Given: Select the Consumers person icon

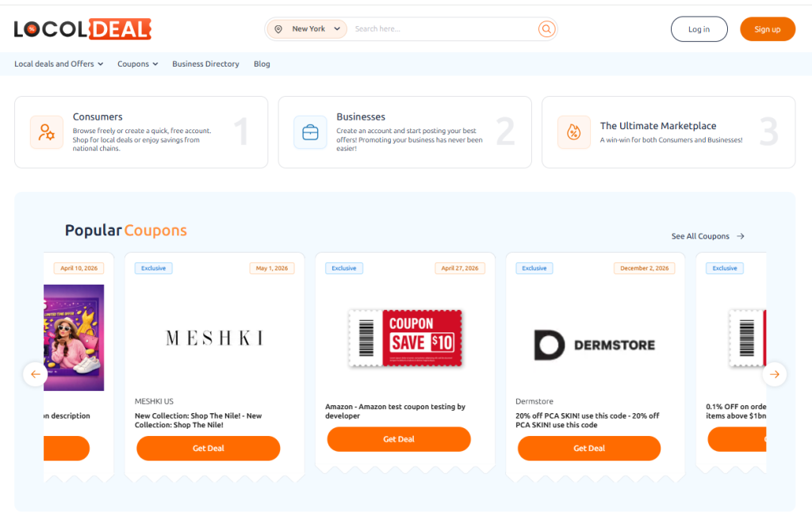Looking at the screenshot, I should [47, 132].
